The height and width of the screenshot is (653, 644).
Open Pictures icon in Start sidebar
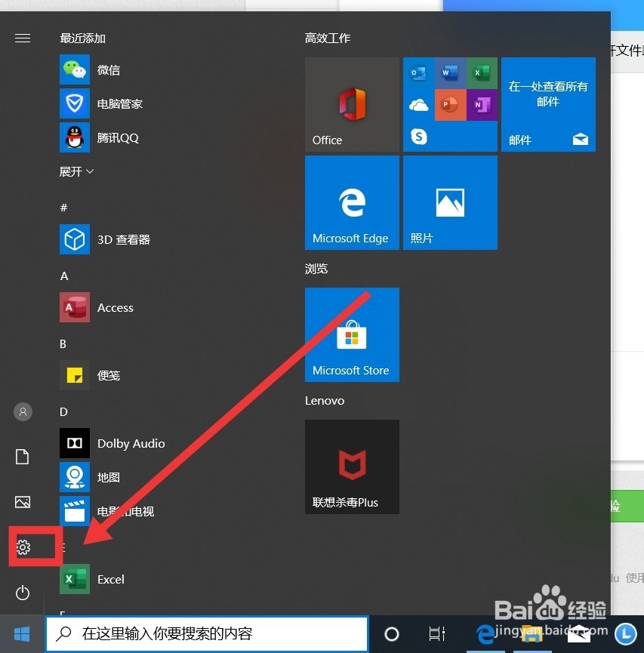pos(23,502)
